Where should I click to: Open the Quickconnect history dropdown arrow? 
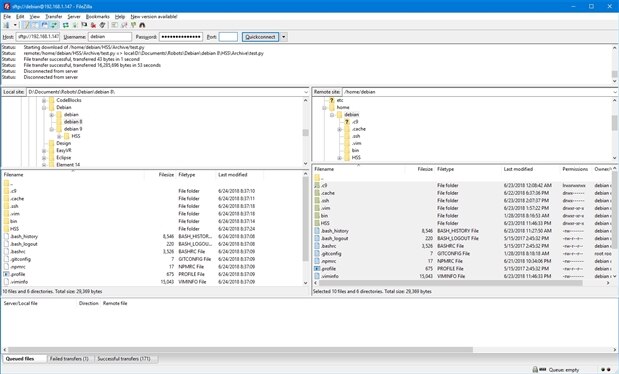point(283,37)
